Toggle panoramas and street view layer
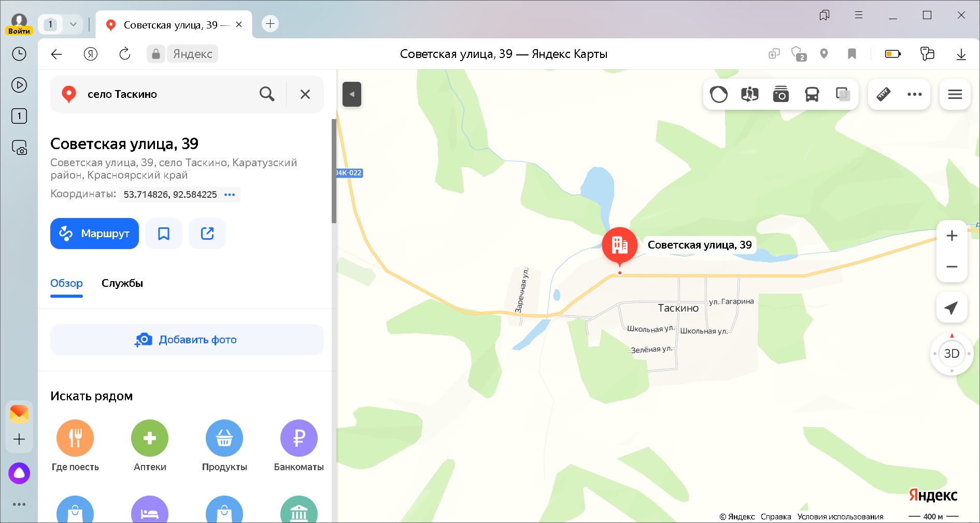Viewport: 980px width, 523px height. (x=750, y=94)
